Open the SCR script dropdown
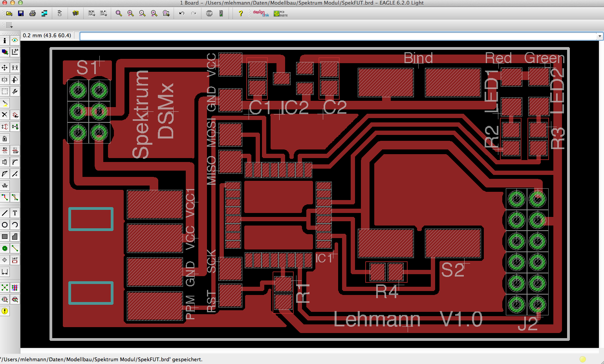 92,13
